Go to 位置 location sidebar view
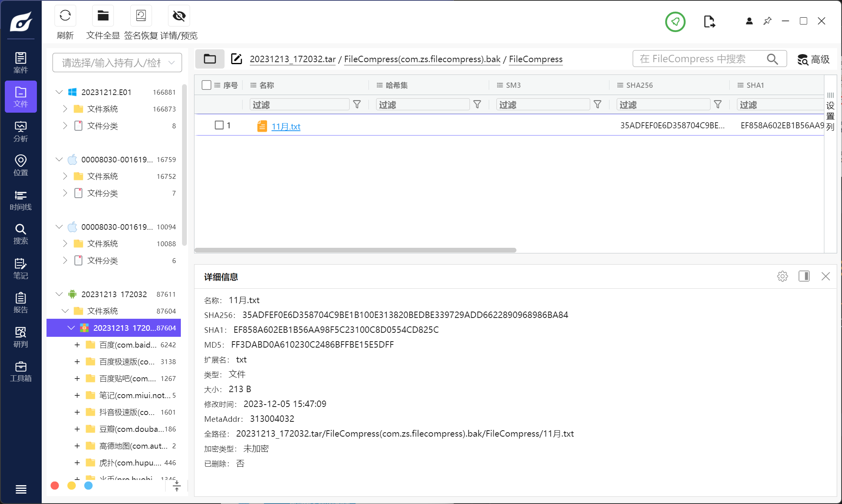The width and height of the screenshot is (842, 504). click(x=20, y=166)
